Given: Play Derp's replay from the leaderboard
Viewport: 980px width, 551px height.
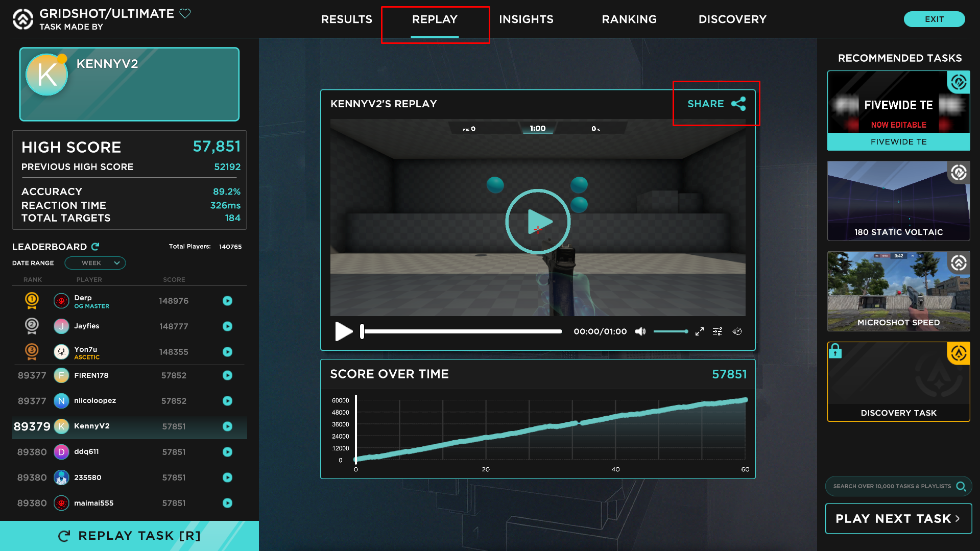Looking at the screenshot, I should (x=227, y=301).
